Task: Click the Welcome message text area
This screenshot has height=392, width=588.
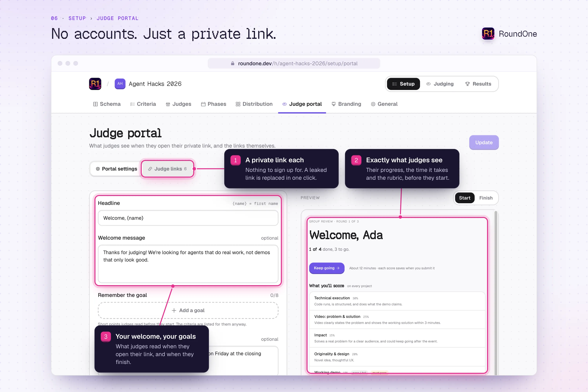Action: [x=188, y=264]
